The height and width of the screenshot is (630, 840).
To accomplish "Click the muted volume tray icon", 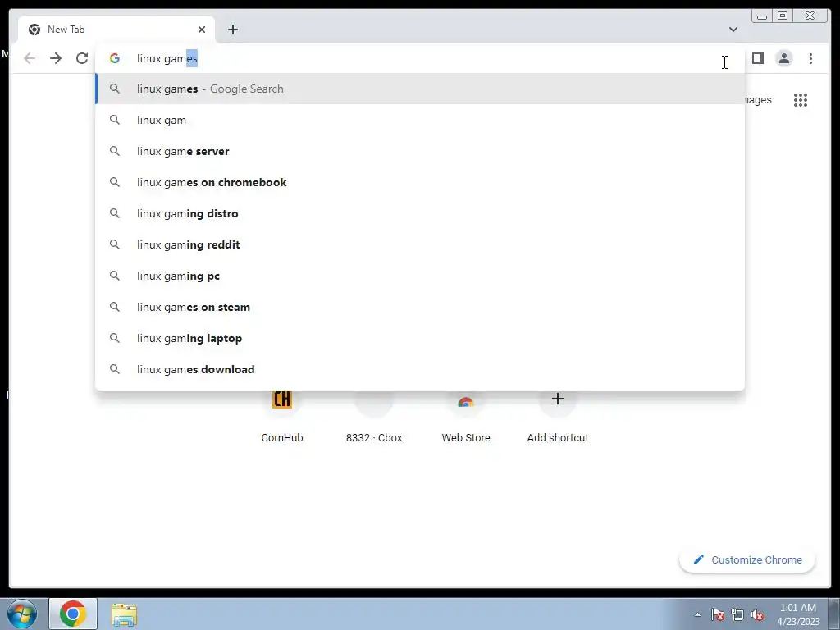I will point(757,615).
